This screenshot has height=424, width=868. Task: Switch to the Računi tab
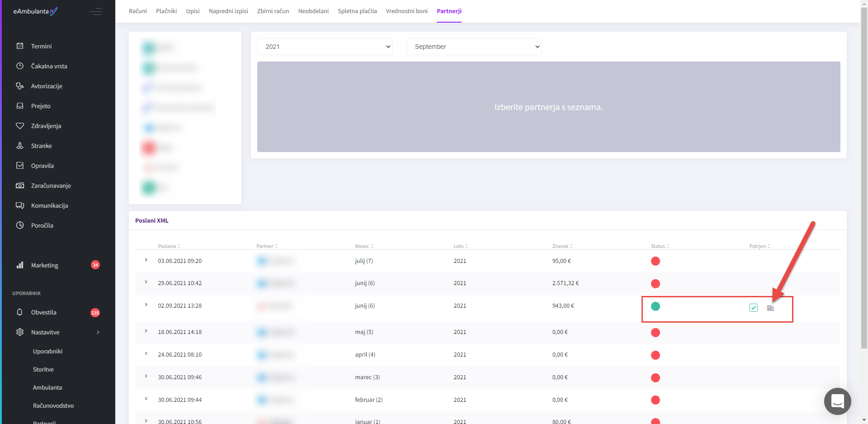click(137, 11)
